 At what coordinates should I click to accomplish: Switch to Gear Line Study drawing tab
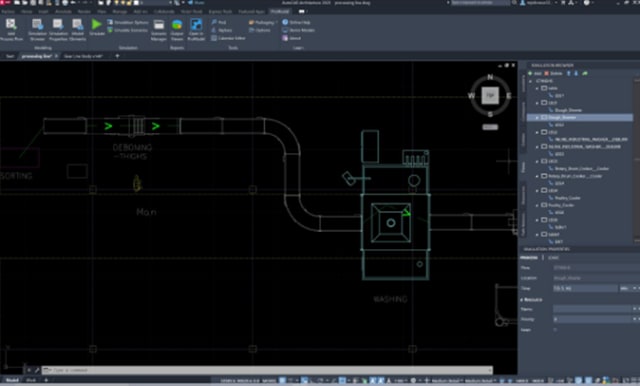[x=83, y=56]
